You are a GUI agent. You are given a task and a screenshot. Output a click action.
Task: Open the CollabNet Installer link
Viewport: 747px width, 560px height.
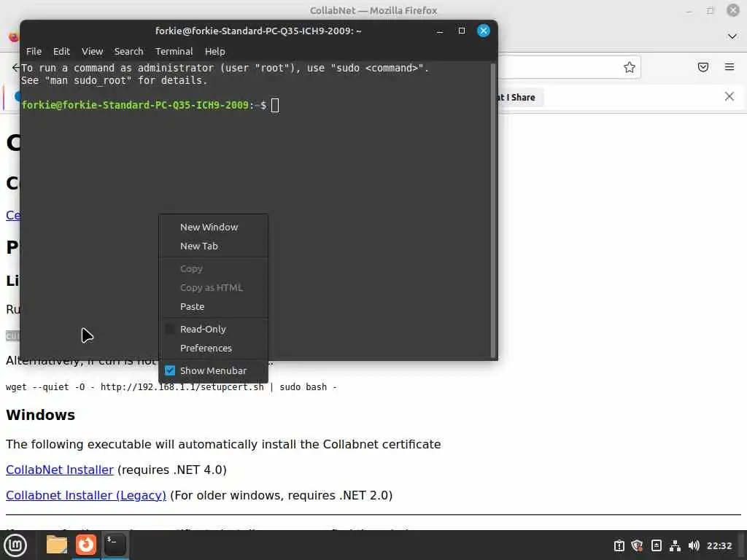point(60,470)
